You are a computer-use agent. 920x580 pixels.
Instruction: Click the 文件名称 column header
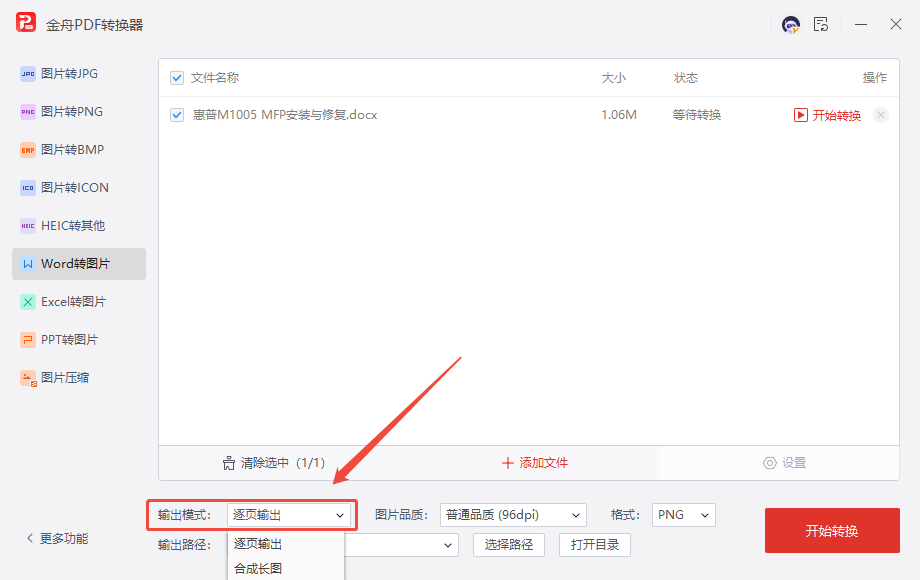click(x=215, y=78)
